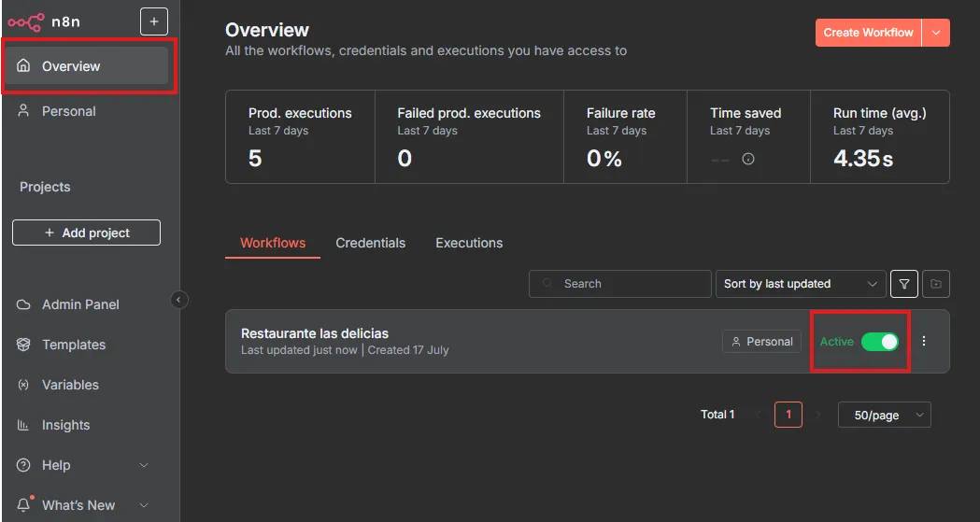
Task: Open the three-dot workflow actions menu
Action: coord(924,341)
